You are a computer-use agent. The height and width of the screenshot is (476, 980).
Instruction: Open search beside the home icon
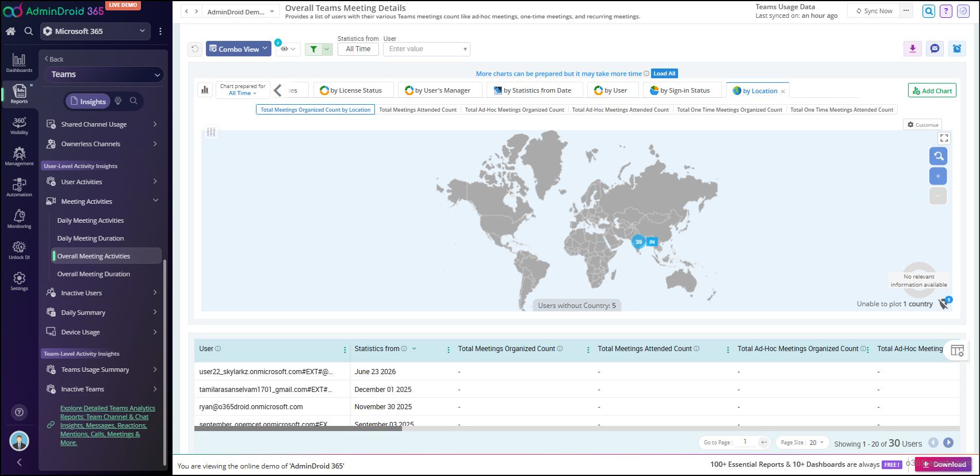[x=29, y=31]
